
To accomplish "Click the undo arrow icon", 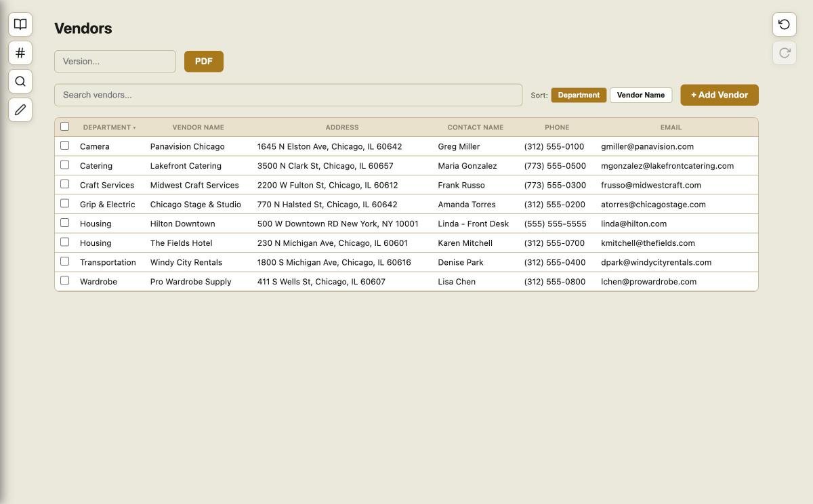I will 785,24.
